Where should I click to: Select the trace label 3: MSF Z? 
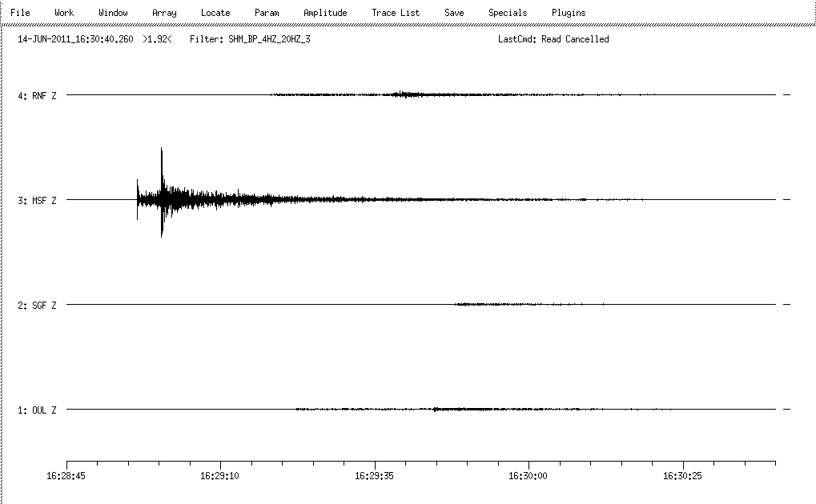coord(37,201)
